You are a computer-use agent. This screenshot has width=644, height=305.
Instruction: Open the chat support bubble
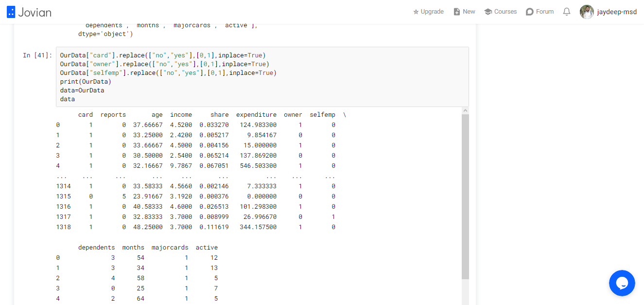[622, 283]
